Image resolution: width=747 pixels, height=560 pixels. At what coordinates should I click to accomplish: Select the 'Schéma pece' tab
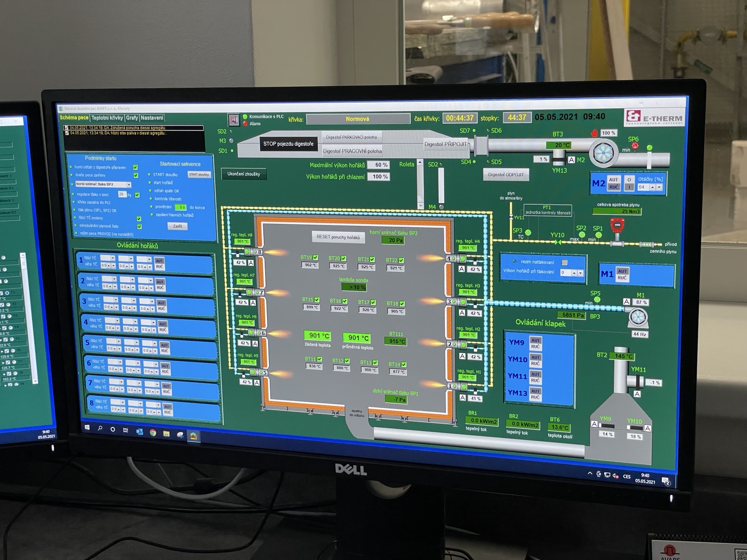point(74,118)
